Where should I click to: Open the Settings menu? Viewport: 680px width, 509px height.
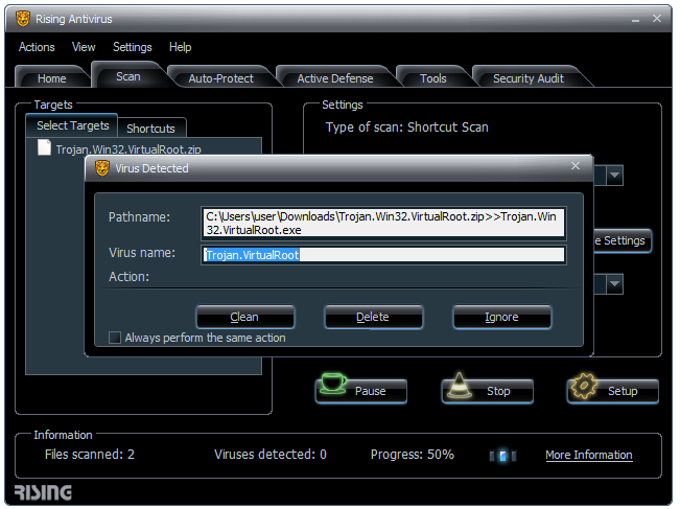(x=132, y=47)
